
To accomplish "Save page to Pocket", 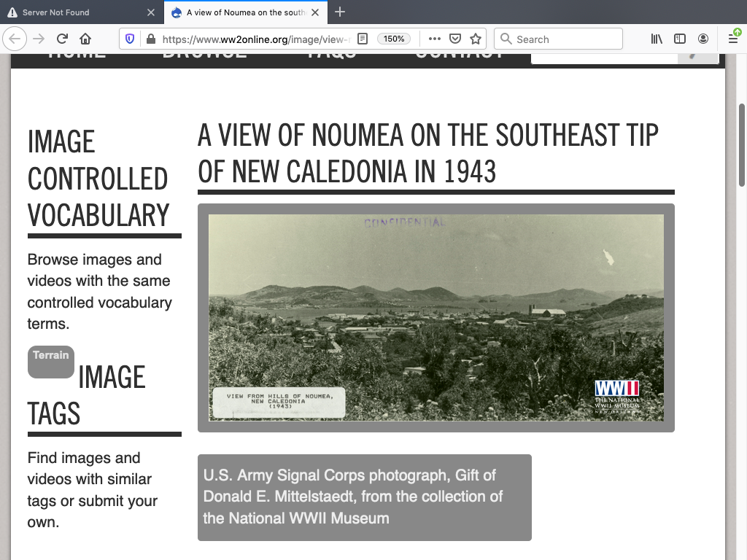I will (454, 39).
